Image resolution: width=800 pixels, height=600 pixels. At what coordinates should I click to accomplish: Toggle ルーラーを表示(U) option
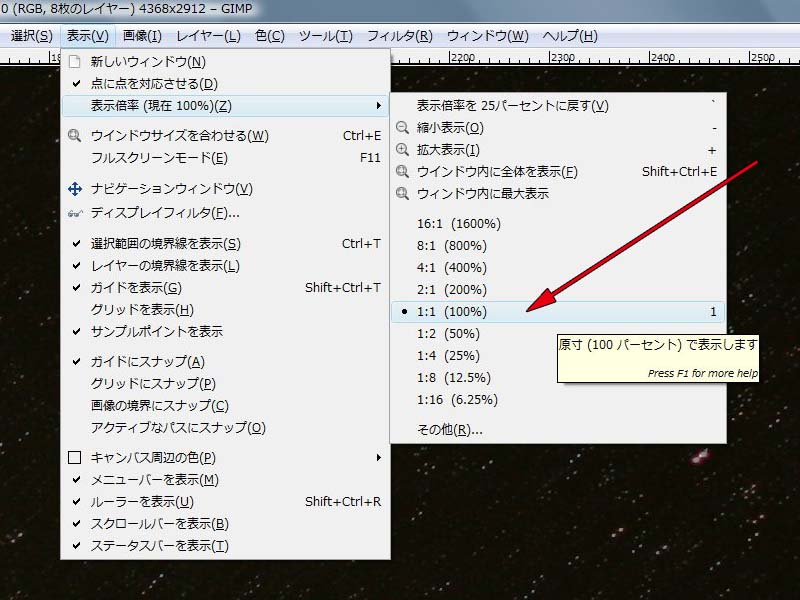point(226,502)
